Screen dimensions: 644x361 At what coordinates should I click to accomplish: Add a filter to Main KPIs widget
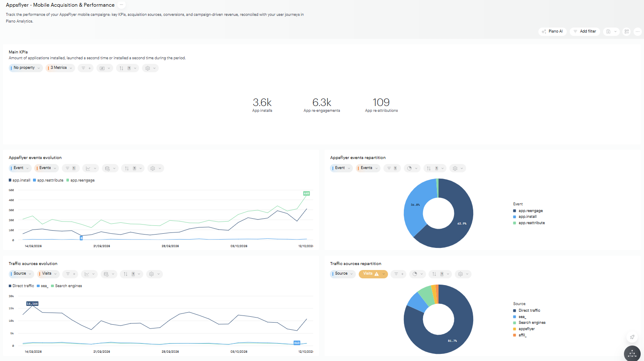click(86, 68)
